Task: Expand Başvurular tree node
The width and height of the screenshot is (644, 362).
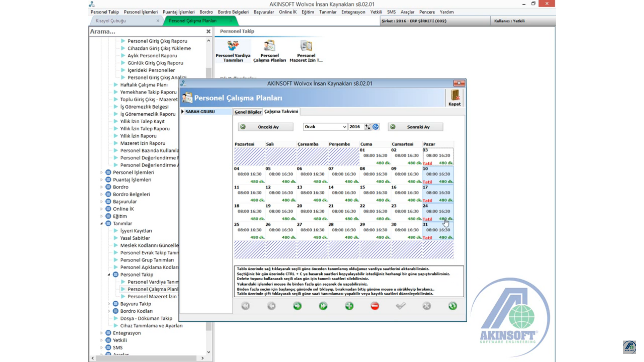Action: (x=101, y=202)
